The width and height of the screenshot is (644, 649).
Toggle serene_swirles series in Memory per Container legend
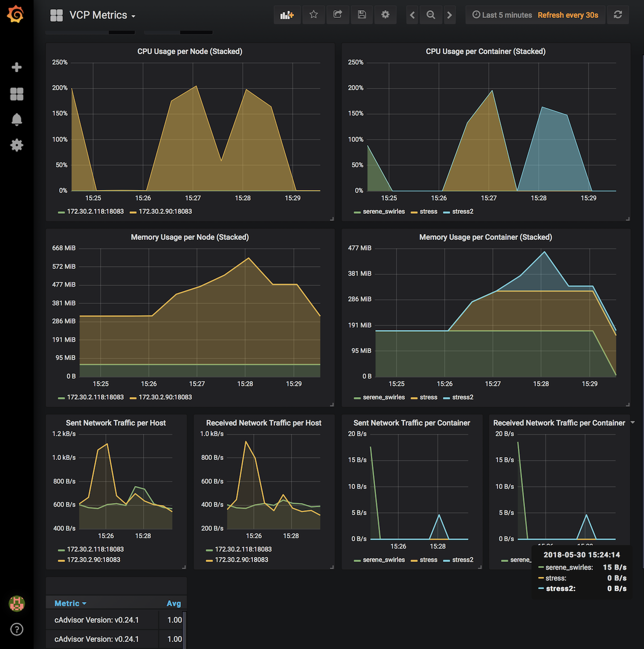click(x=383, y=397)
